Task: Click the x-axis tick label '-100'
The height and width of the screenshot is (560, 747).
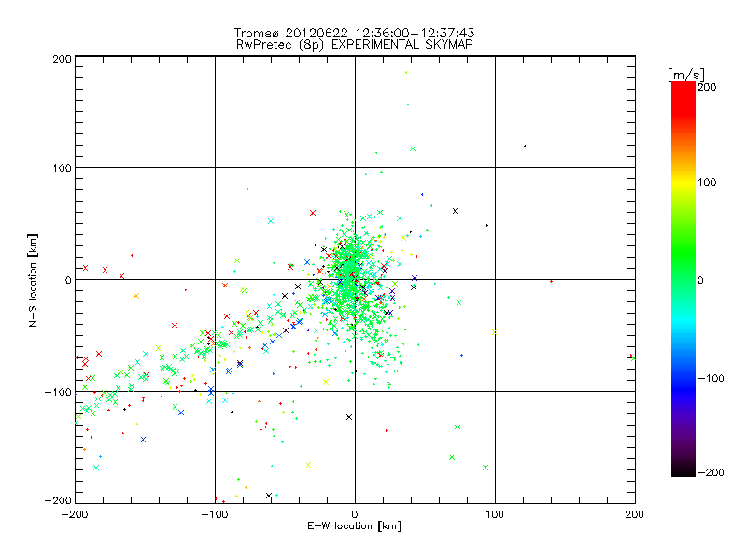Action: point(215,514)
